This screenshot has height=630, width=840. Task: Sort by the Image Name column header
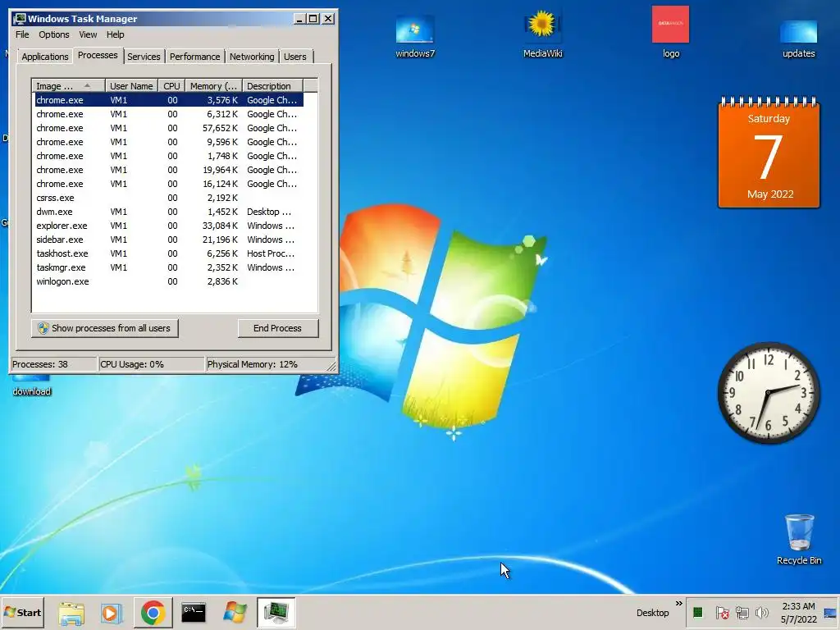[x=68, y=85]
